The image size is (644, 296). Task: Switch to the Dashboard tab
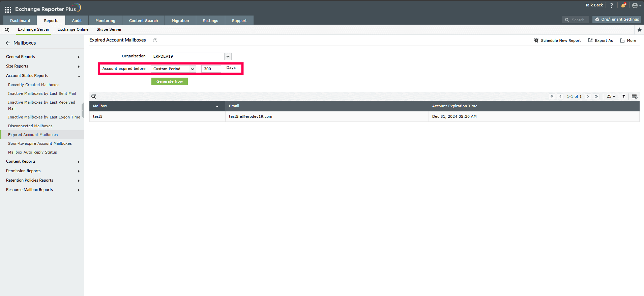pos(20,21)
